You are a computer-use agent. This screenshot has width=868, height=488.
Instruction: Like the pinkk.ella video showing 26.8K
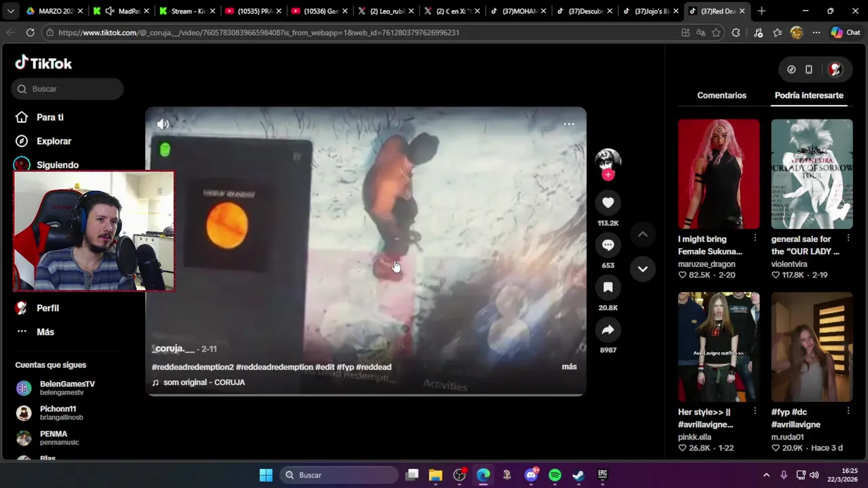(682, 448)
